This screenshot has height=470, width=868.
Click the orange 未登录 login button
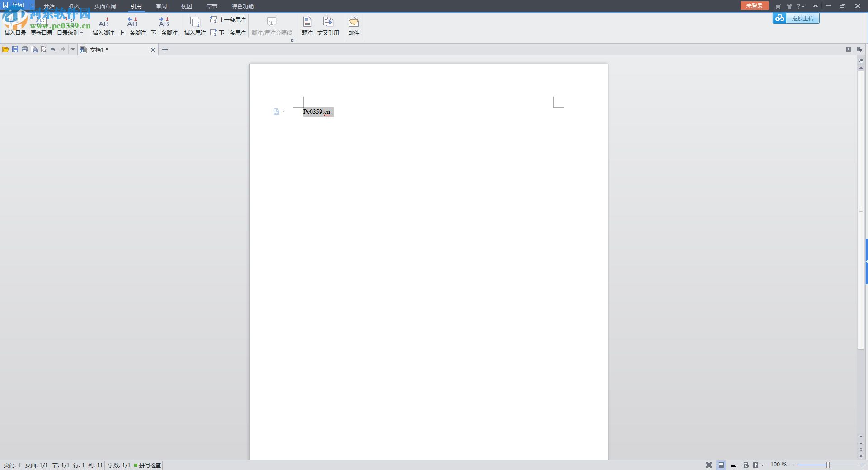(755, 5)
